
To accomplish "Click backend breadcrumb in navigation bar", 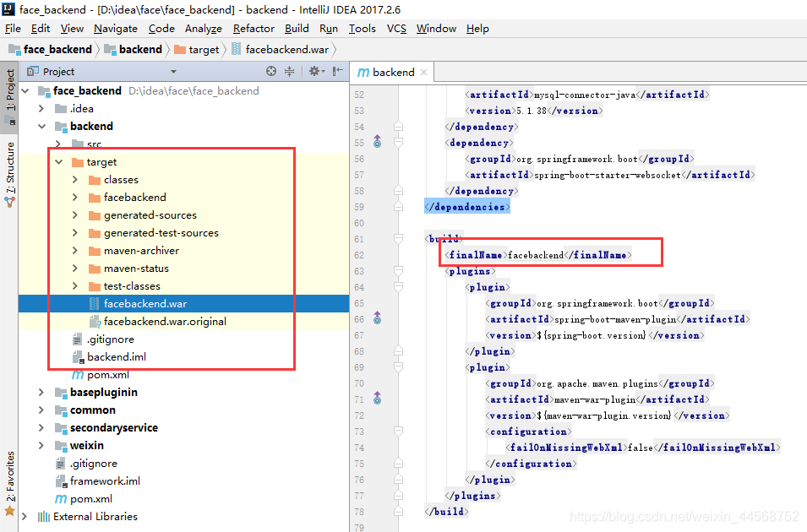I will 134,49.
